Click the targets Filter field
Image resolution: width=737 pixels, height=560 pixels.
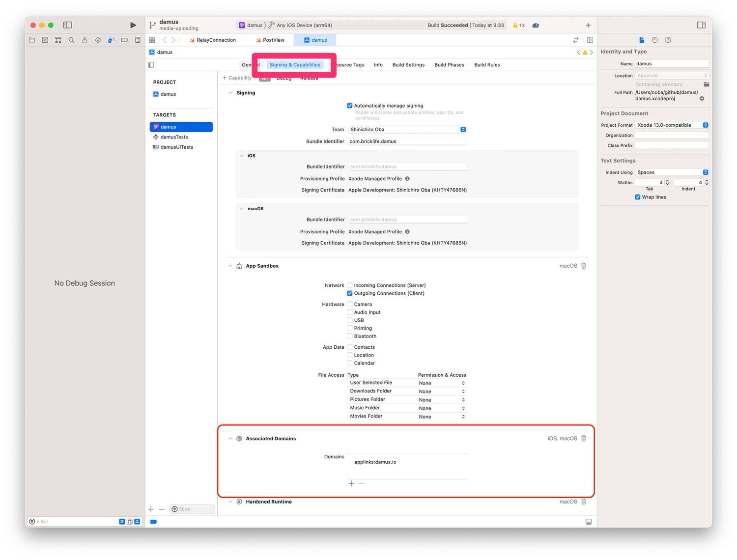[x=193, y=509]
